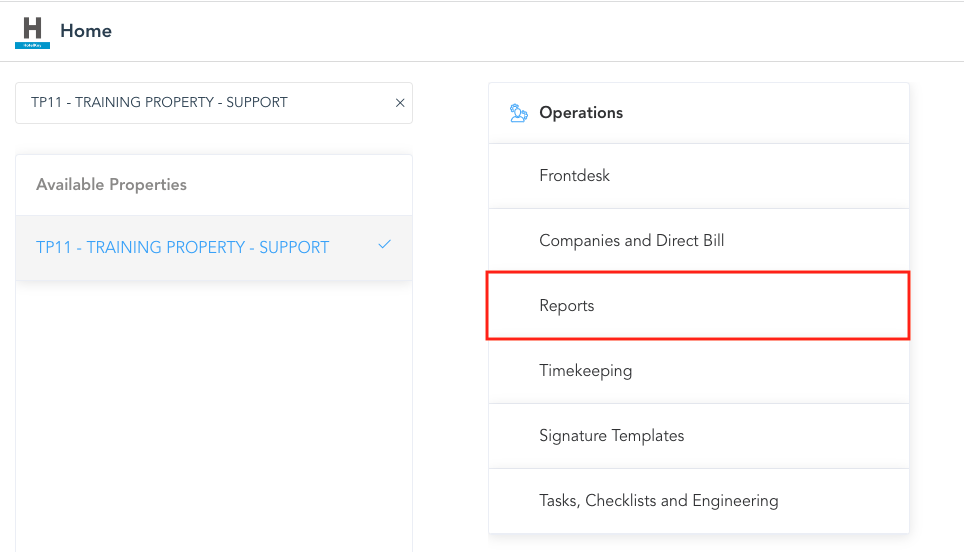Click the H logo in the header
Image resolution: width=964 pixels, height=552 pixels.
tap(32, 27)
